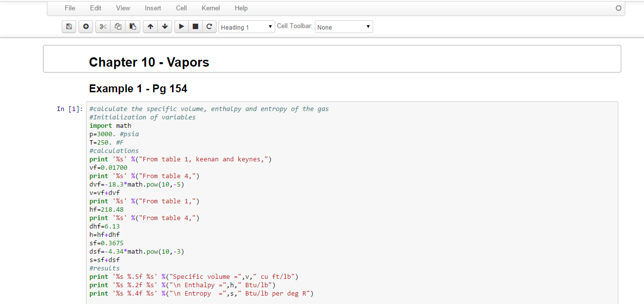Click inside the code cell on the vf=0.01700 line
The width and height of the screenshot is (644, 304).
click(x=109, y=167)
